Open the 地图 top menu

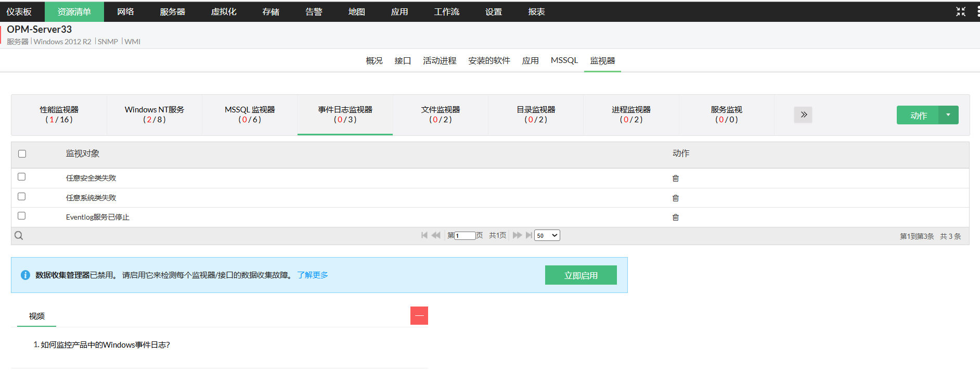pos(356,11)
